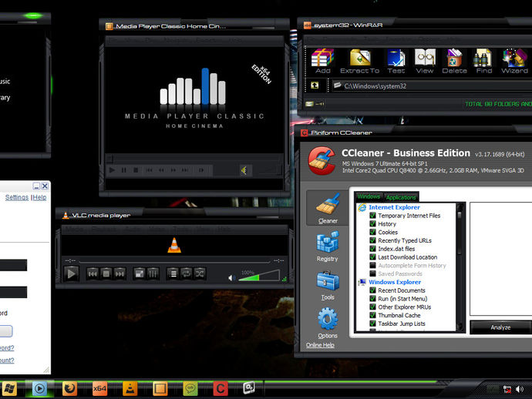Click Stop in Media Player Classic
Image resolution: width=532 pixels, height=399 pixels.
click(x=136, y=170)
